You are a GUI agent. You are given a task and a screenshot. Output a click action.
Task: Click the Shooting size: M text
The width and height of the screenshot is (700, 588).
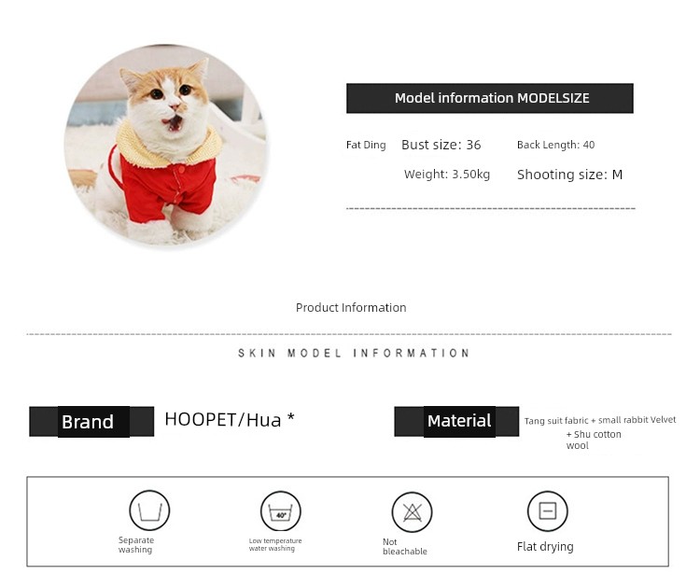(x=569, y=175)
